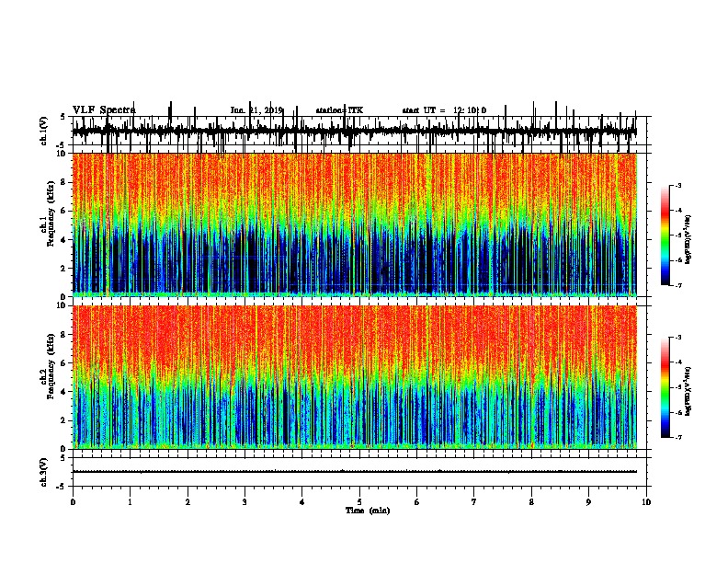Click the flat ch.3 voltage trace
This screenshot has width=728, height=563.
[354, 472]
